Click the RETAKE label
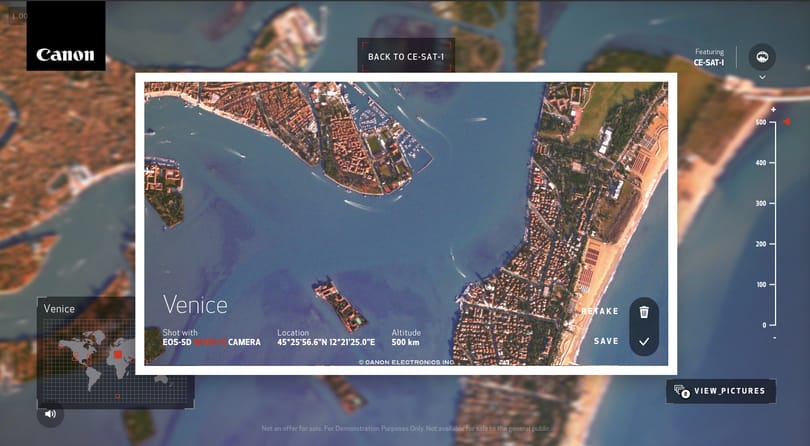 click(x=600, y=311)
